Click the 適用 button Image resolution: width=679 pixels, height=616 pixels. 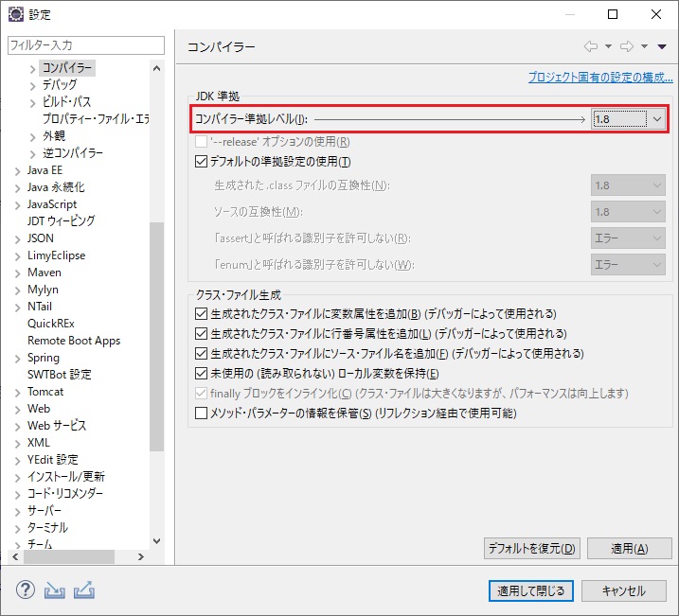pos(629,549)
